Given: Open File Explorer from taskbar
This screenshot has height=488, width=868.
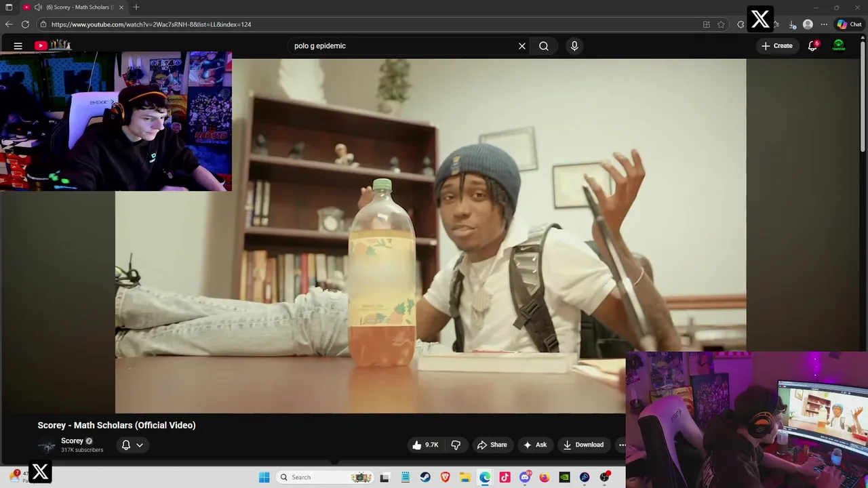Looking at the screenshot, I should click(x=465, y=477).
